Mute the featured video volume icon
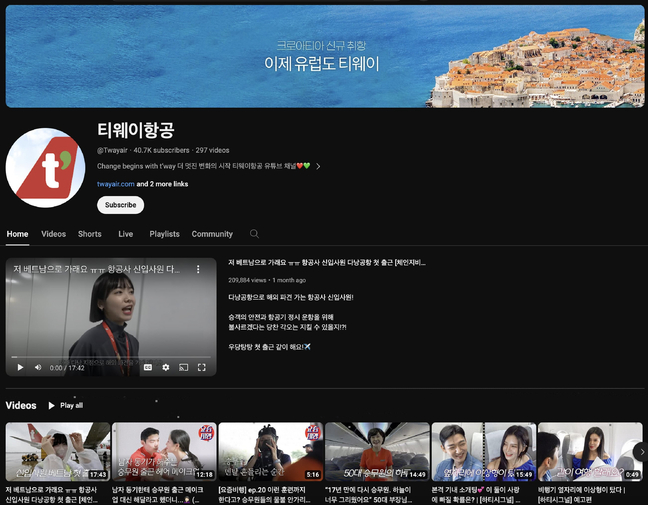This screenshot has width=648, height=505. pos(38,367)
